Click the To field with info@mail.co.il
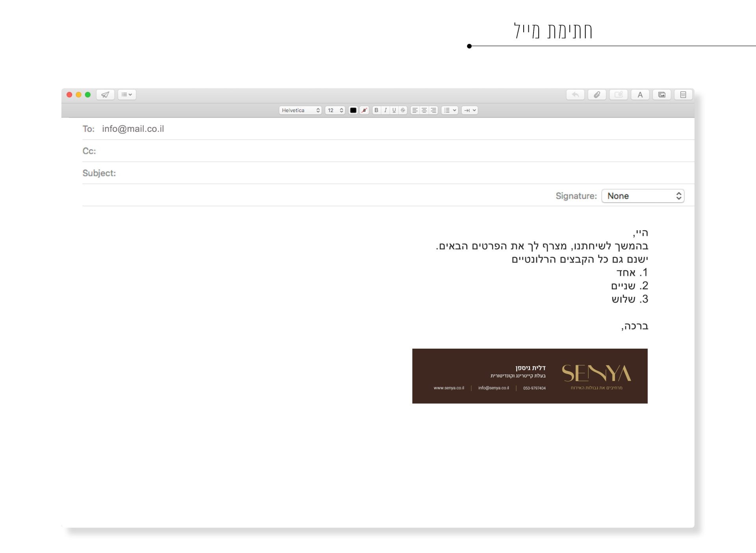Viewport: 756px width, 553px height. pos(388,129)
